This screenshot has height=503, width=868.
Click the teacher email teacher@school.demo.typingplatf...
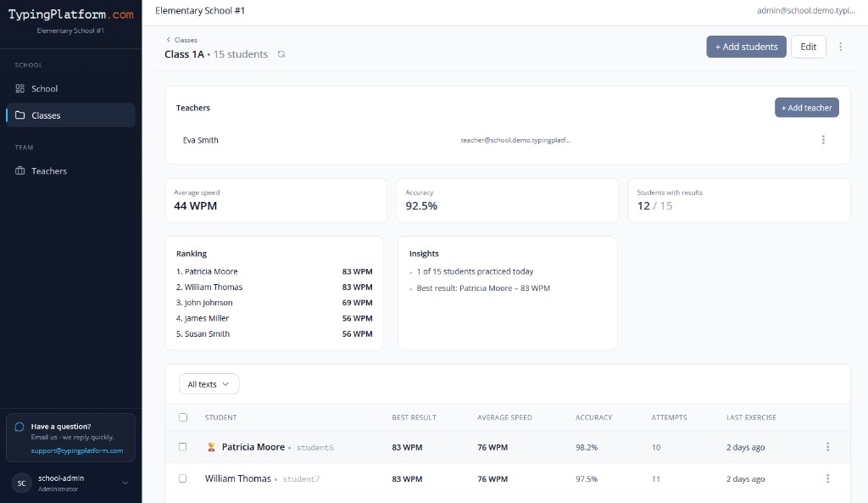click(x=515, y=140)
